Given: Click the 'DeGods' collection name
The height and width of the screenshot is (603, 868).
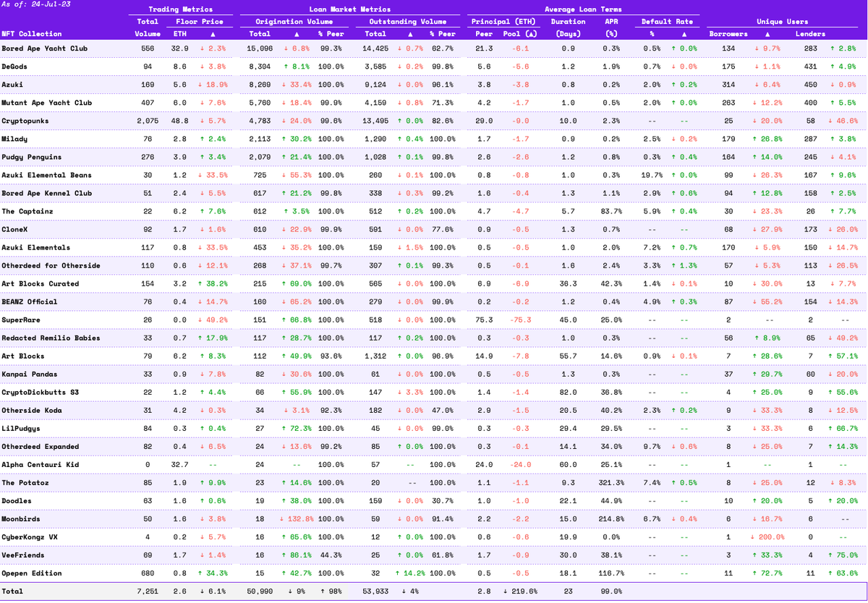Looking at the screenshot, I should point(14,67).
